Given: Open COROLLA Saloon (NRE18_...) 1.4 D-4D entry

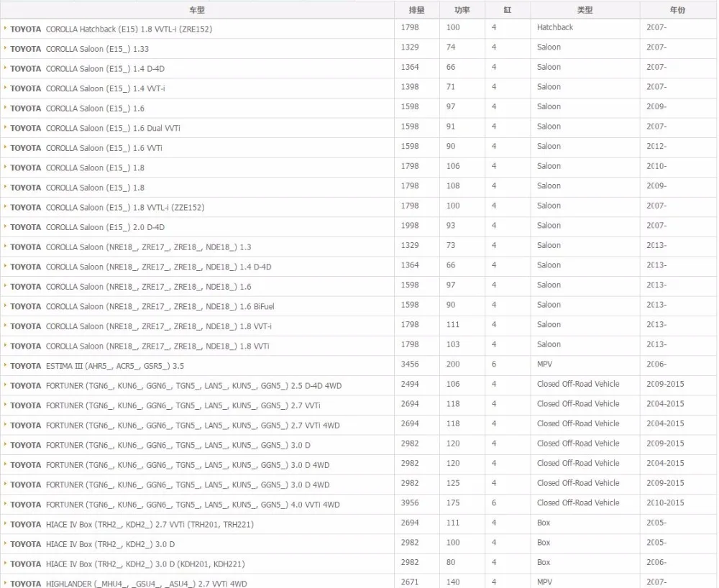Looking at the screenshot, I should click(x=141, y=267).
